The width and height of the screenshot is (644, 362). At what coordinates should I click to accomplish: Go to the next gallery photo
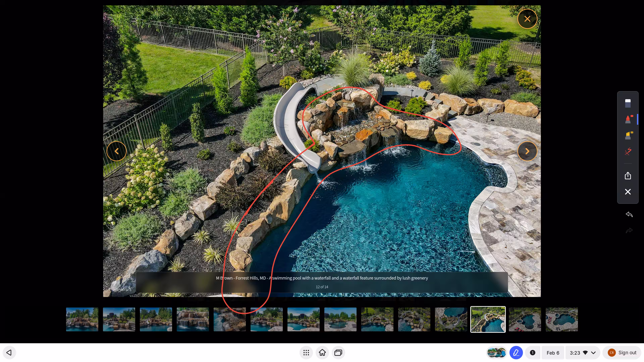click(527, 151)
